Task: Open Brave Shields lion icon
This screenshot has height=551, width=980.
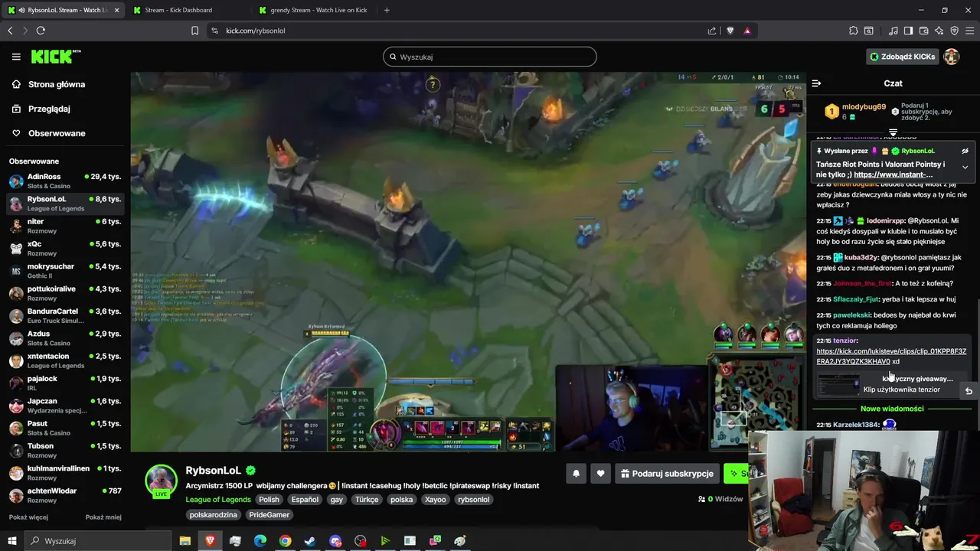Action: (730, 31)
